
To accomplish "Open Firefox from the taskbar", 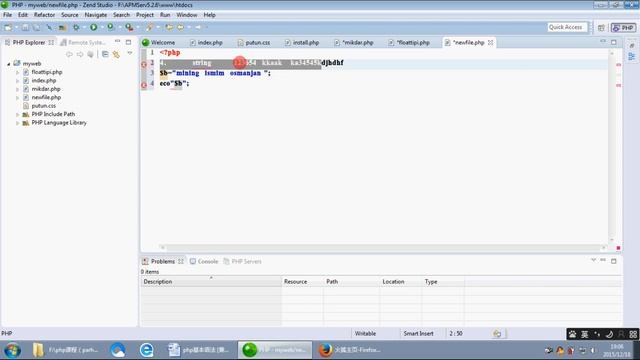I will [x=349, y=350].
